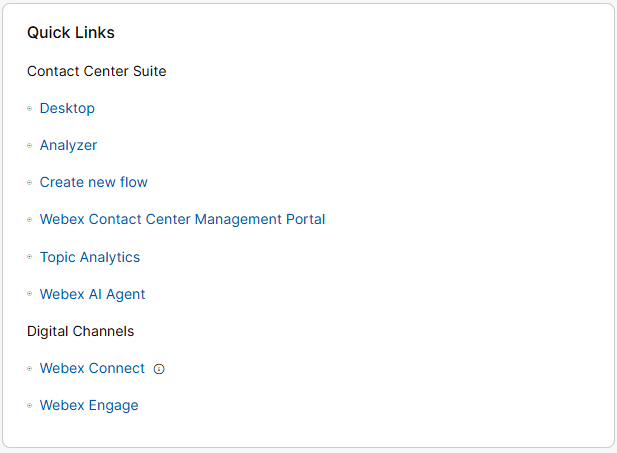Click the bullet before Topic Analytics
Viewport: 617px width, 453px height.
[30, 258]
